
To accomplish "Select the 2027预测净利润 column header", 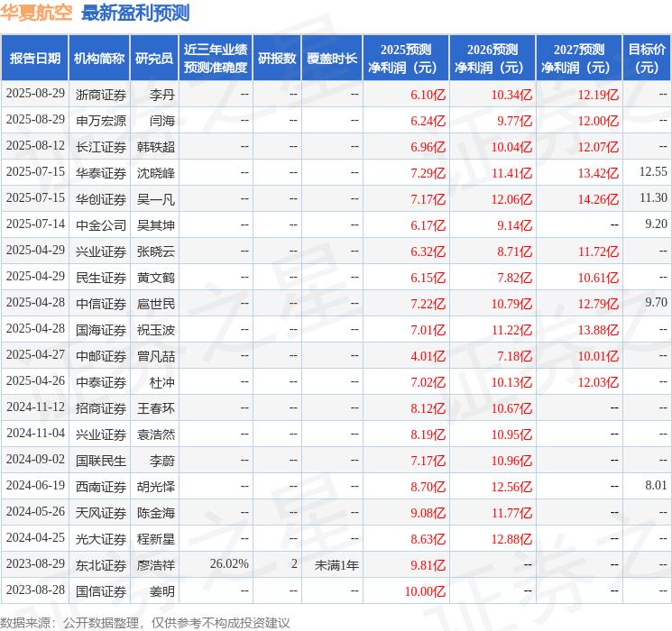I will pos(579,59).
